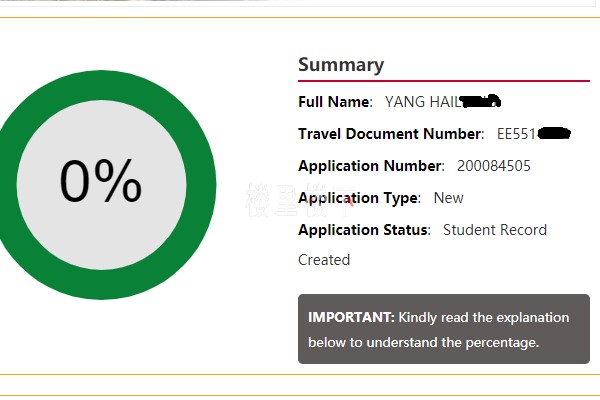Click the IMPORTANT notice box
Viewport: 600px width, 400px height.
click(443, 329)
